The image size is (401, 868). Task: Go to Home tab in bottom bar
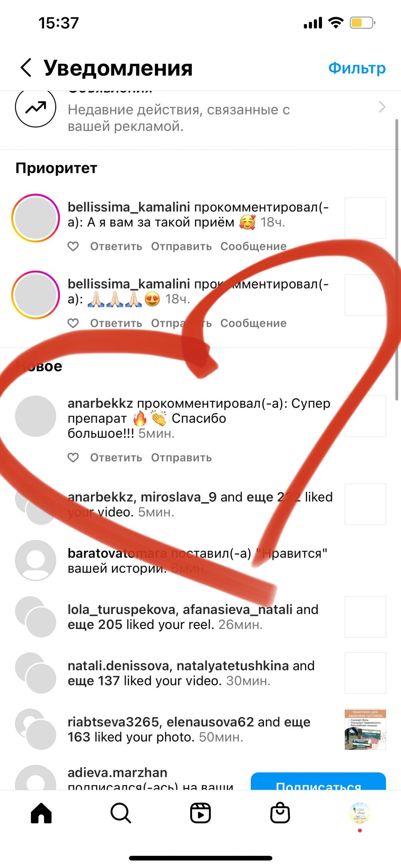41,813
